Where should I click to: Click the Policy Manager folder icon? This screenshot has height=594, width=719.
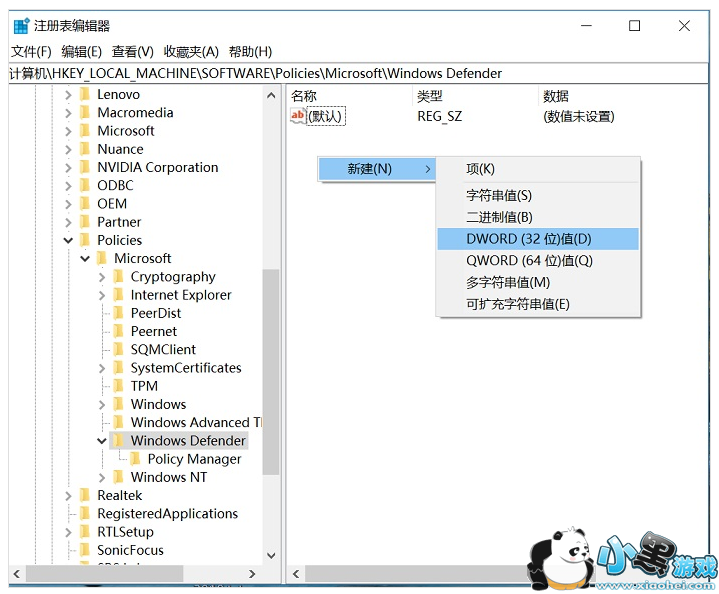click(x=135, y=459)
